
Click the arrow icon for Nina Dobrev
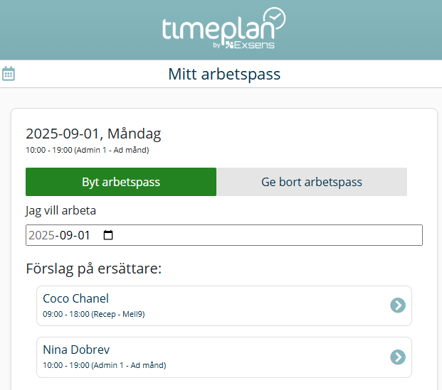click(x=398, y=357)
